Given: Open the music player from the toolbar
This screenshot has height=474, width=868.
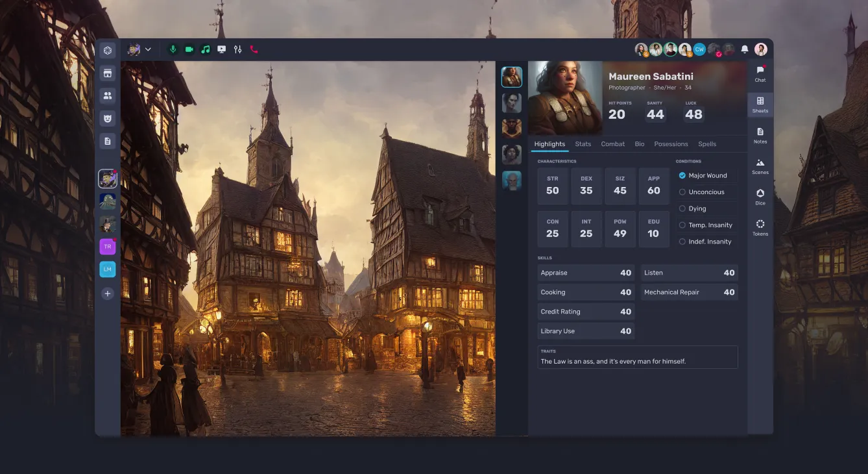Looking at the screenshot, I should 205,49.
